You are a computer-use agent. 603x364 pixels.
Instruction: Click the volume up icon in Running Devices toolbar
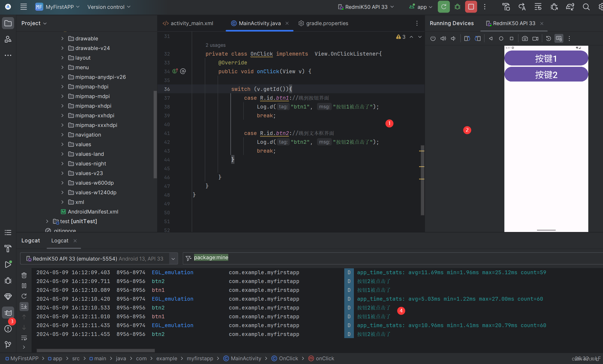coord(443,38)
